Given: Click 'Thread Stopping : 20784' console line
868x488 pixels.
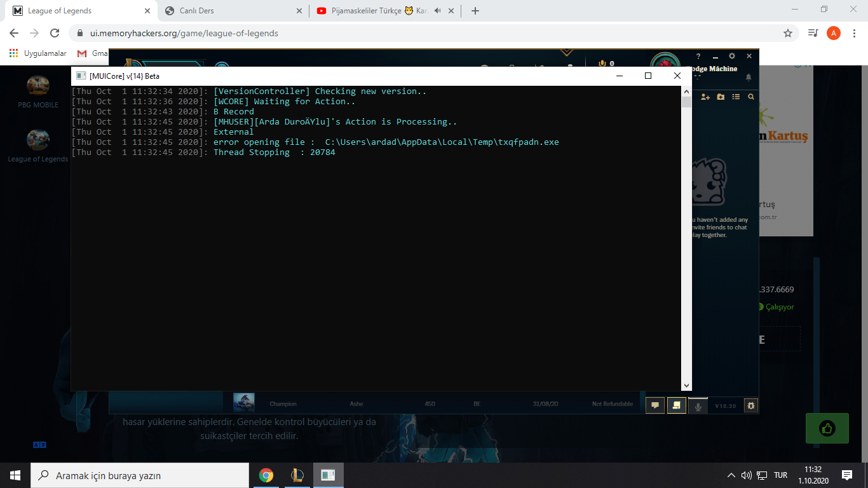Looking at the screenshot, I should coord(274,152).
